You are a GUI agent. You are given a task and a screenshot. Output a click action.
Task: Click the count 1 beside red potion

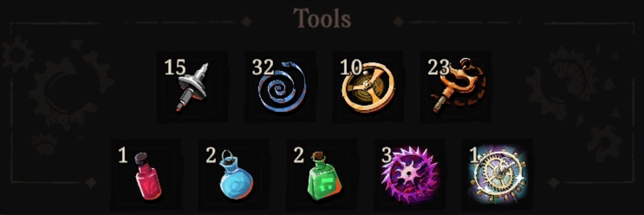point(123,155)
